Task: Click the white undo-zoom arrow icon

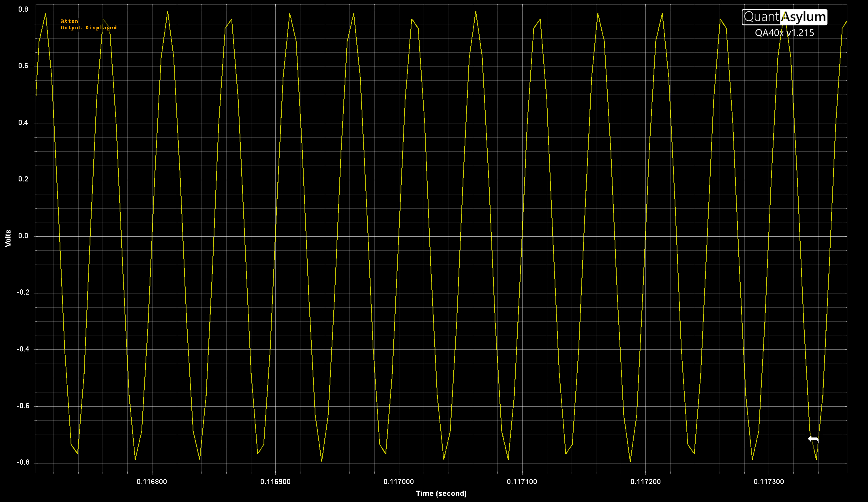Action: (813, 439)
